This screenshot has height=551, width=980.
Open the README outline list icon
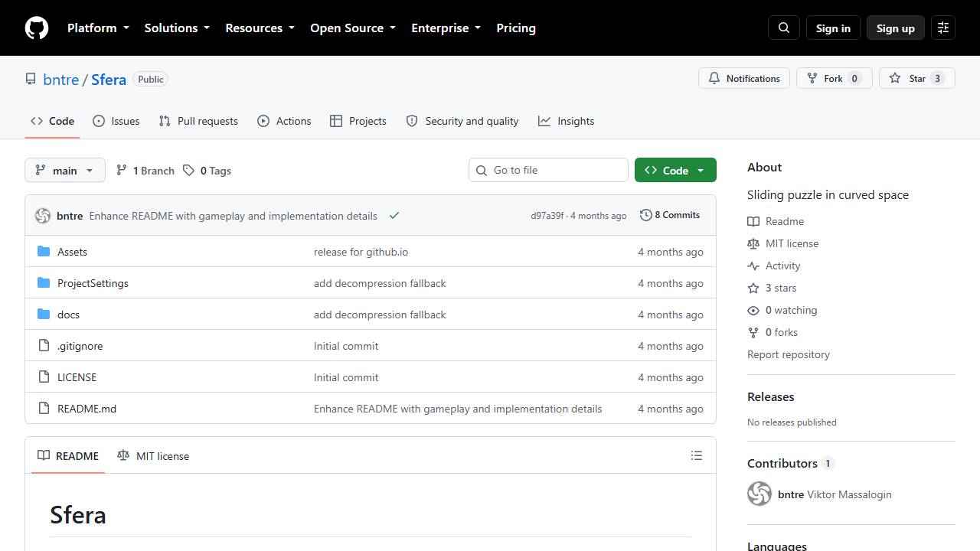coord(697,455)
